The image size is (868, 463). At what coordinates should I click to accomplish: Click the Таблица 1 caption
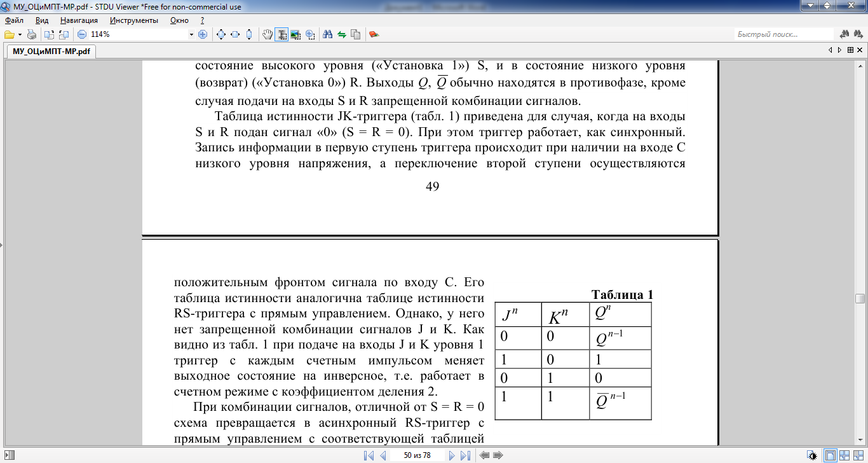[622, 295]
